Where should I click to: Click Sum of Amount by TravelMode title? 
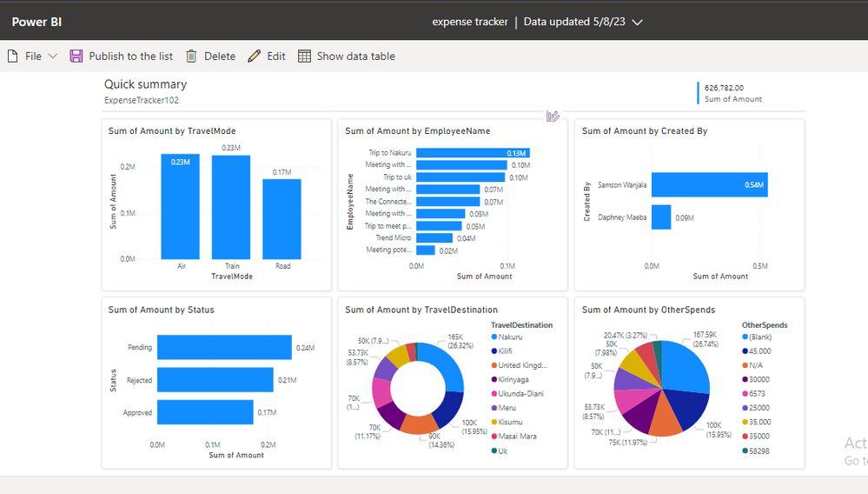pyautogui.click(x=172, y=130)
